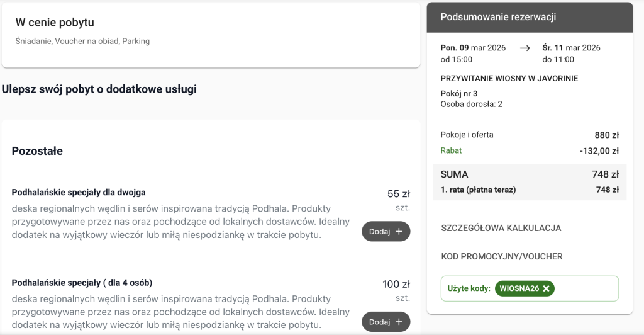The image size is (644, 335).
Task: Click the W cenie pobytu heading
Action: click(55, 23)
